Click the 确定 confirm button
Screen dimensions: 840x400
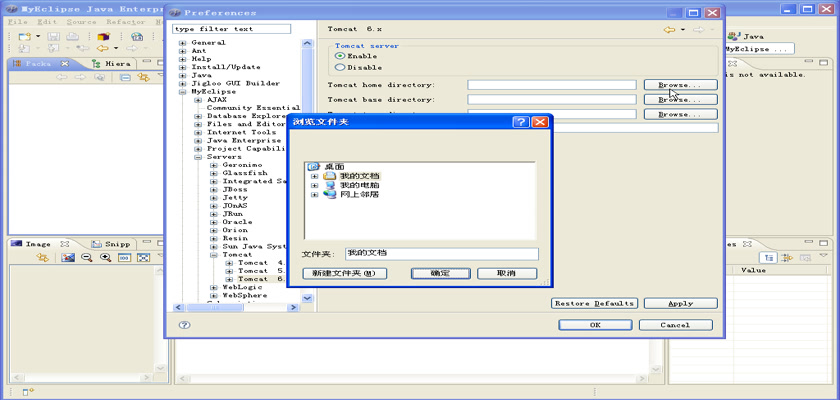[x=440, y=273]
